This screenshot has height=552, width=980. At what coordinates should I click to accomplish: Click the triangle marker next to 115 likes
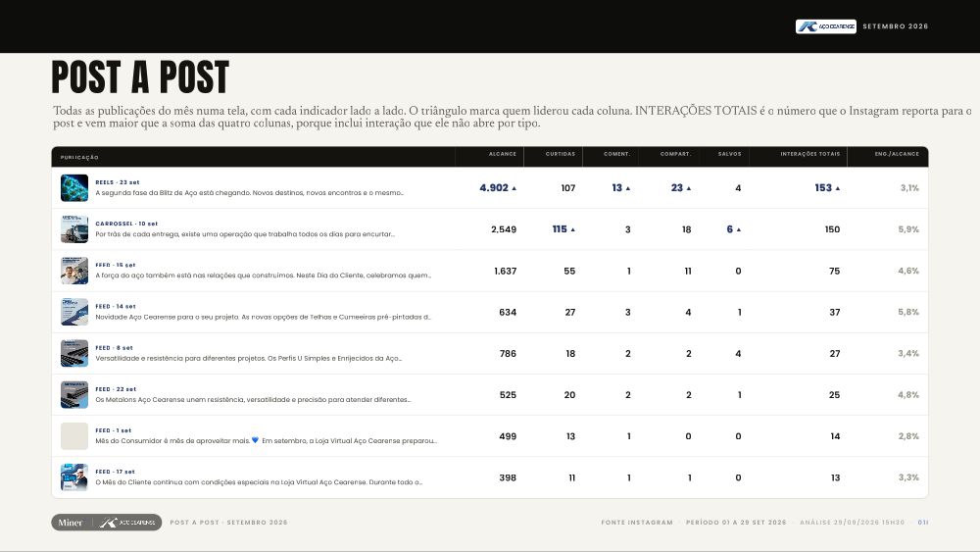point(572,229)
